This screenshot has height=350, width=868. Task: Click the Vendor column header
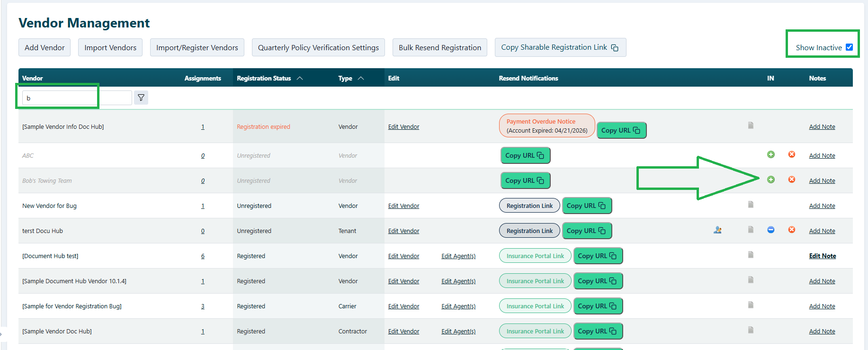click(33, 78)
